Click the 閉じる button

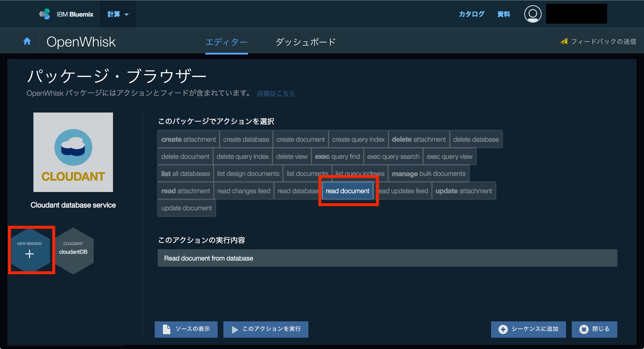point(594,329)
